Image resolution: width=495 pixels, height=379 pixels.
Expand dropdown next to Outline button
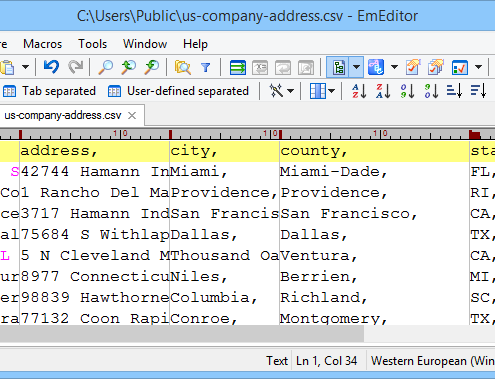coord(356,67)
